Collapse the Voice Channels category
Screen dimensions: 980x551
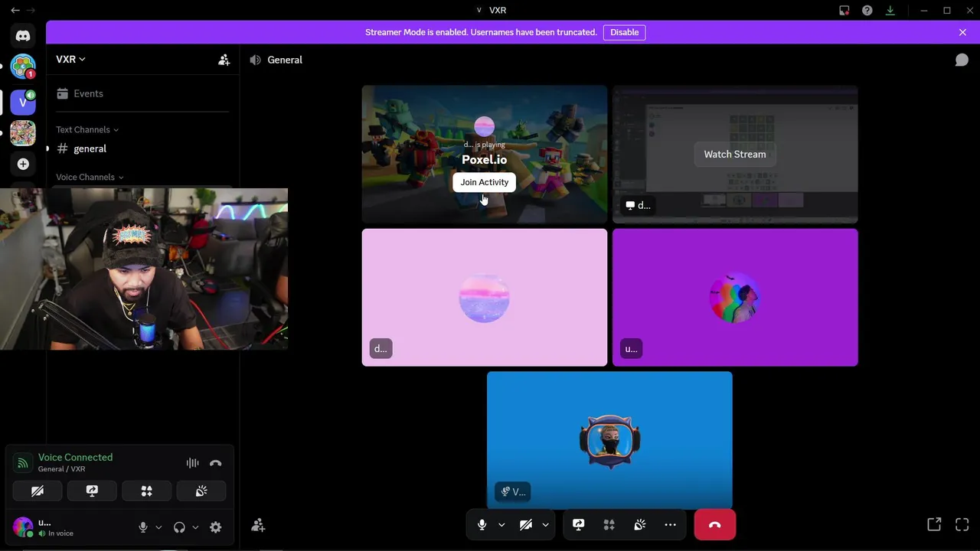click(90, 177)
